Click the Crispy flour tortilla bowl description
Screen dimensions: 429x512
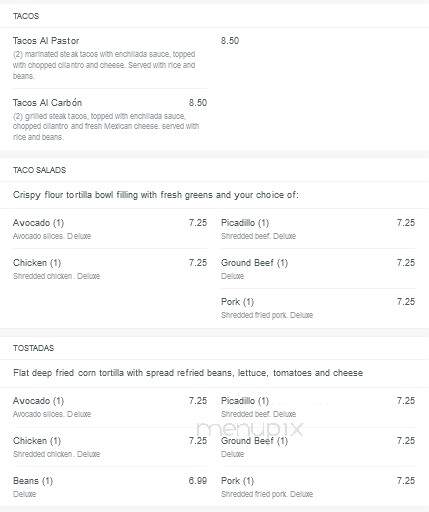coord(156,195)
